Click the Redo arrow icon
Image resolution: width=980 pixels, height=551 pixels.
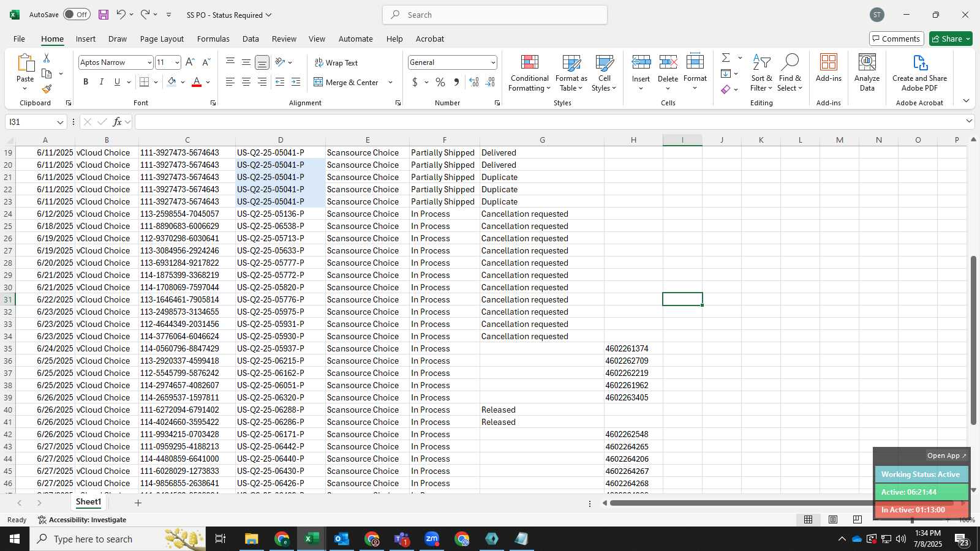(145, 14)
